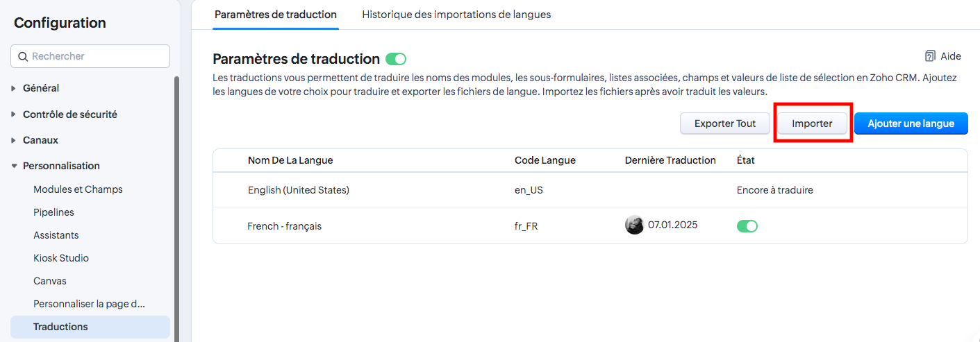Go to Kiosk Studio
Screen dimensions: 980x342
pos(61,258)
